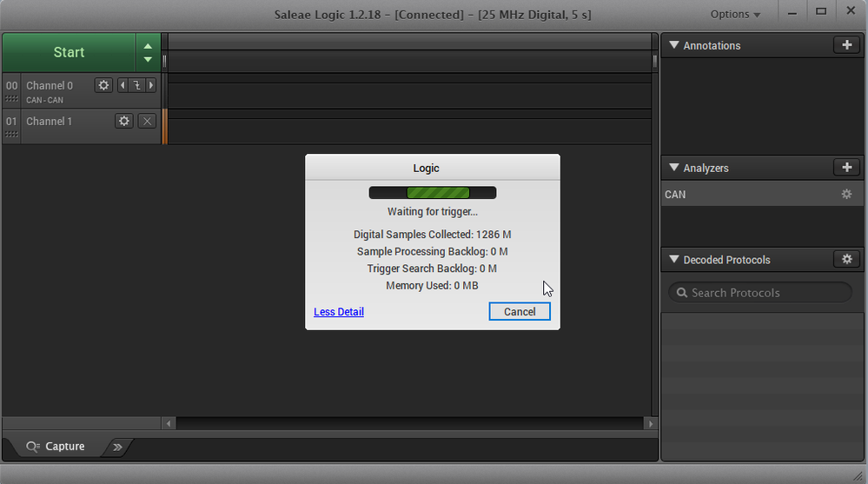Click the Search Protocols input field
The height and width of the screenshot is (484, 868).
point(760,292)
